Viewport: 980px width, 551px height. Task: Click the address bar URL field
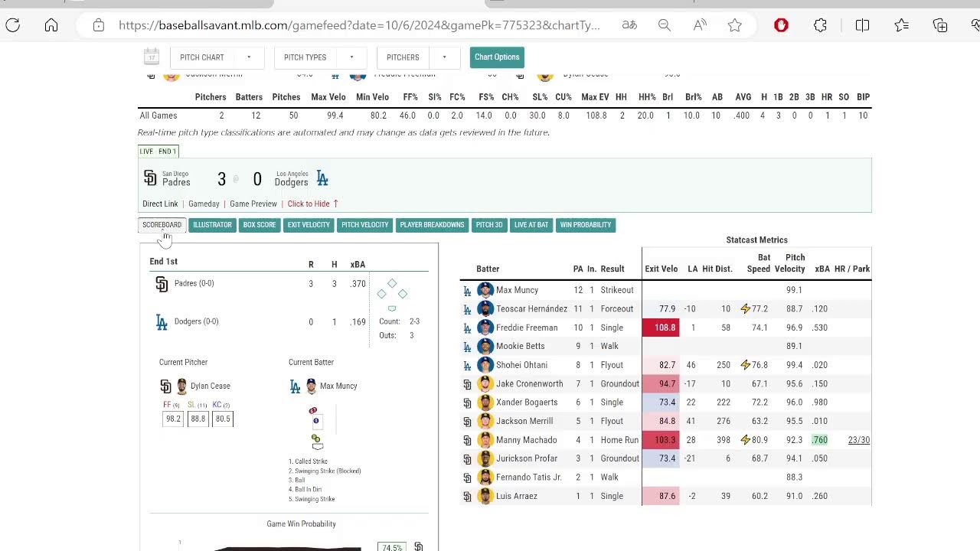(x=359, y=25)
